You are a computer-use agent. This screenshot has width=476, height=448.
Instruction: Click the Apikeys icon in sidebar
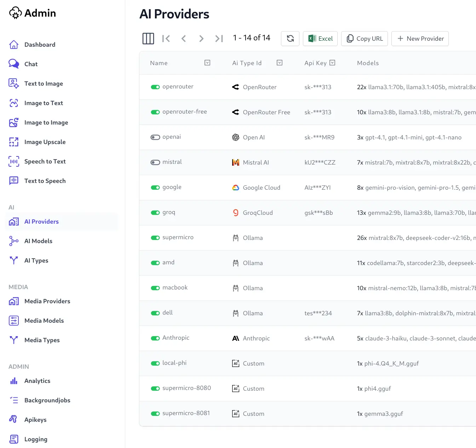[x=14, y=420]
